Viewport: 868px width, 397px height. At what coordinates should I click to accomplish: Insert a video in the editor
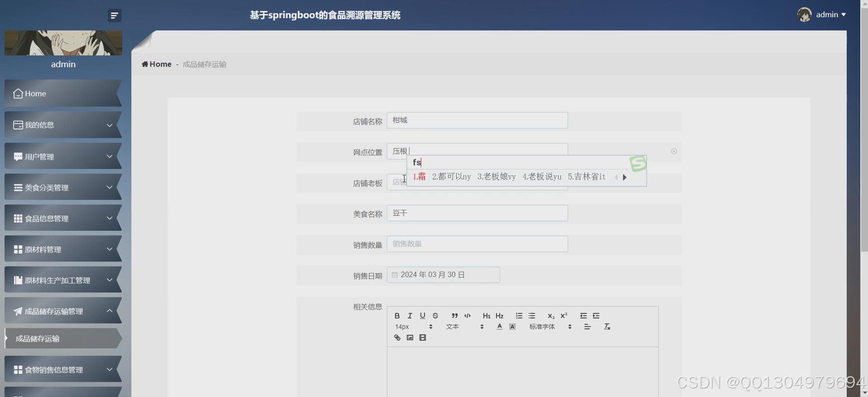422,338
